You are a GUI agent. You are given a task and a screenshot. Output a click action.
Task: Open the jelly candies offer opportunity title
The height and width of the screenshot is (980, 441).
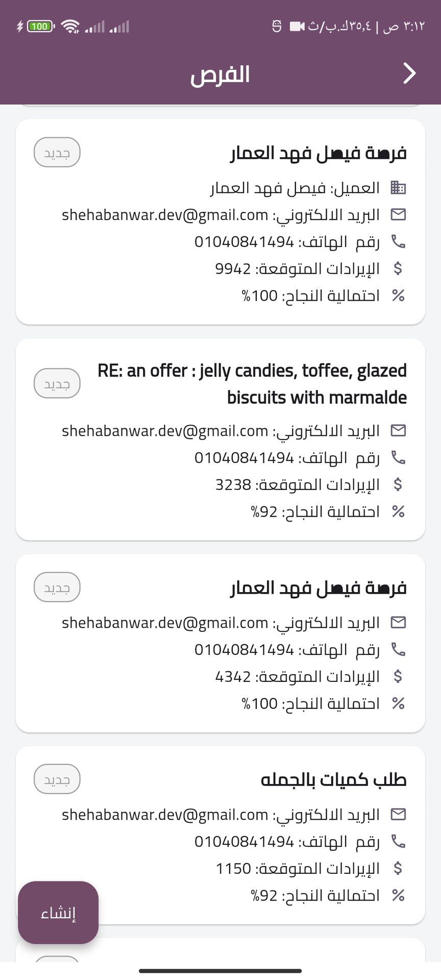pos(252,384)
